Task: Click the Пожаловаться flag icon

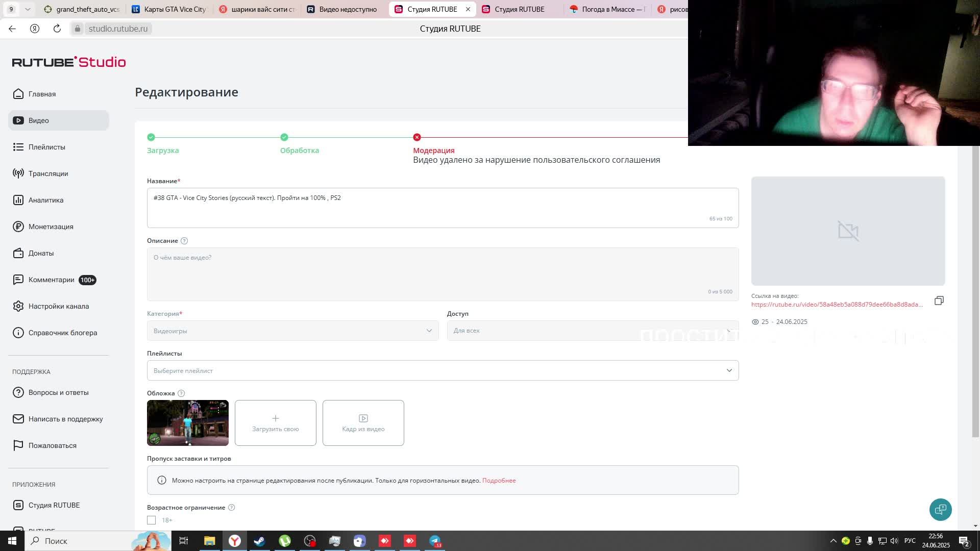Action: tap(18, 445)
